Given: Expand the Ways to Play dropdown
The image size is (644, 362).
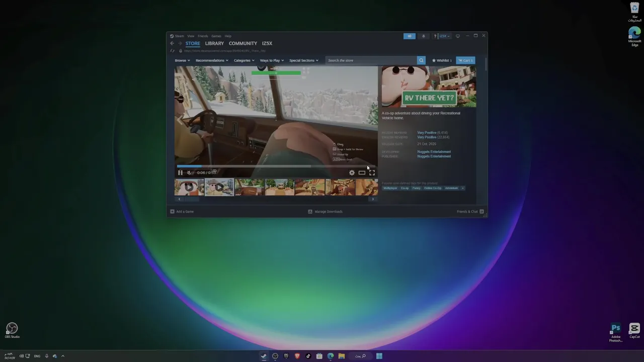Looking at the screenshot, I should (272, 60).
